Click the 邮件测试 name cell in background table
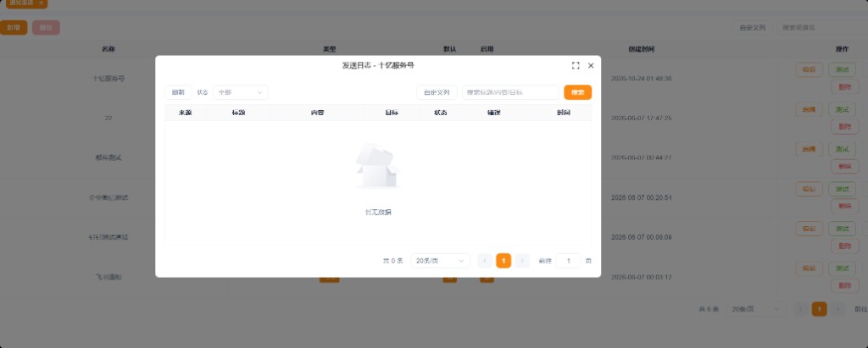The width and height of the screenshot is (868, 348). coord(108,157)
